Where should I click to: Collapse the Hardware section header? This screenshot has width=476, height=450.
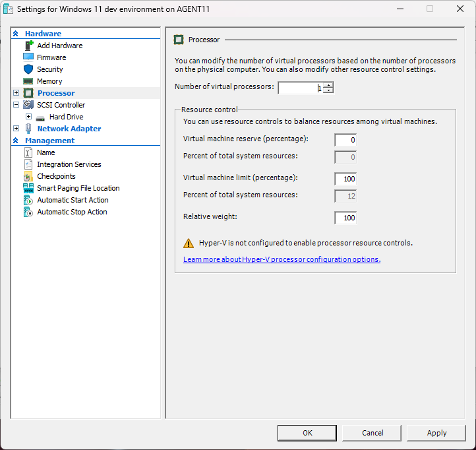pyautogui.click(x=16, y=34)
